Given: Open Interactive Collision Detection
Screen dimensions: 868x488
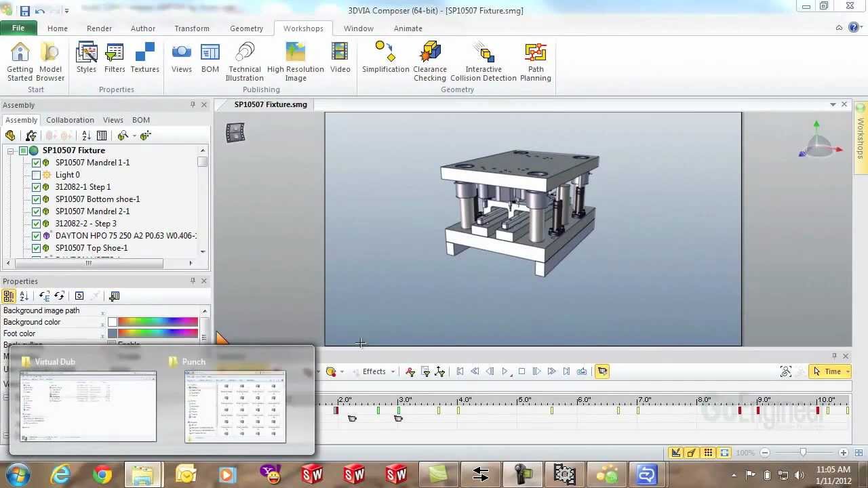Looking at the screenshot, I should [484, 62].
